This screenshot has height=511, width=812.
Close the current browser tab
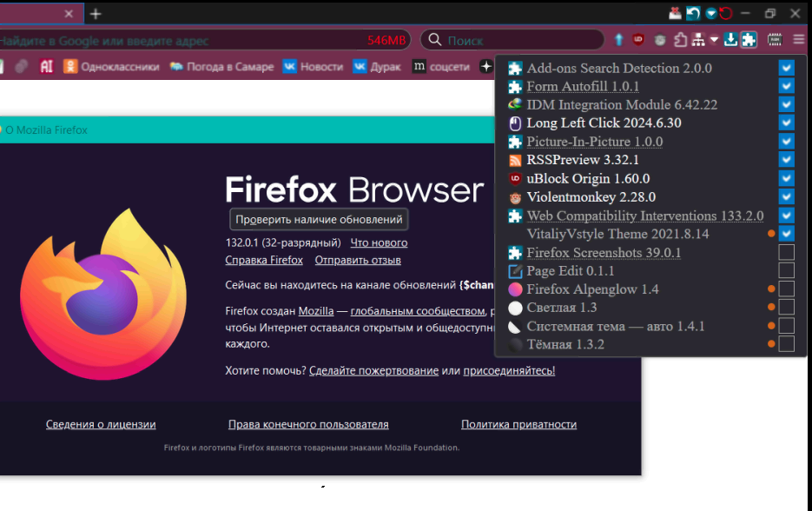pyautogui.click(x=69, y=14)
